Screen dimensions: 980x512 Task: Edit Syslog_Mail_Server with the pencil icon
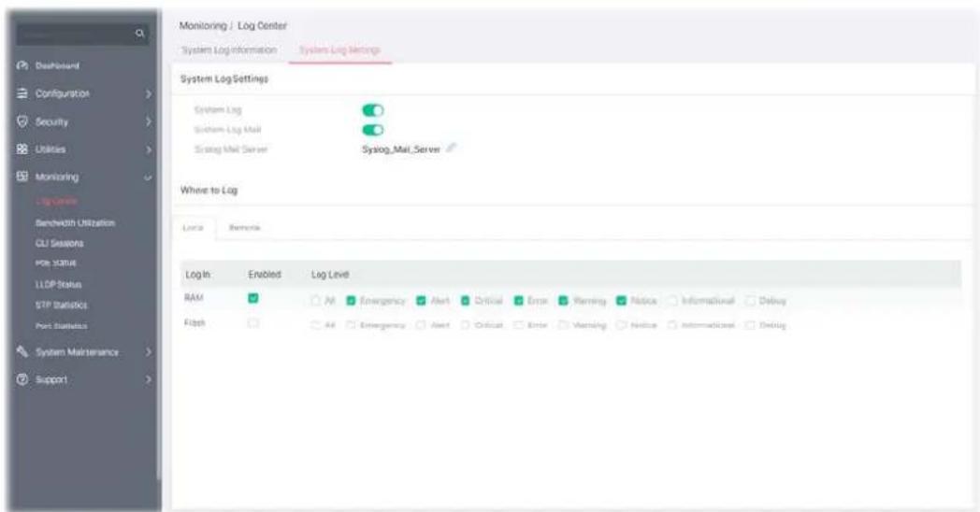pos(452,148)
